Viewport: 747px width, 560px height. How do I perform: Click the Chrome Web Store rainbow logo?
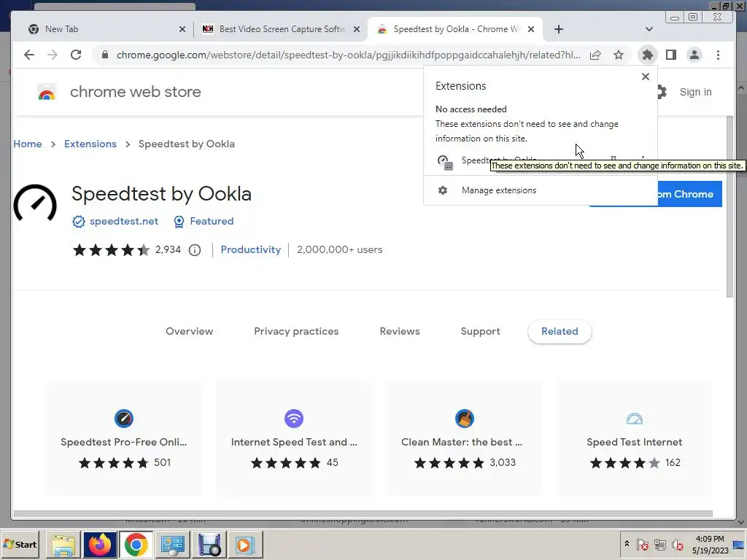(47, 92)
